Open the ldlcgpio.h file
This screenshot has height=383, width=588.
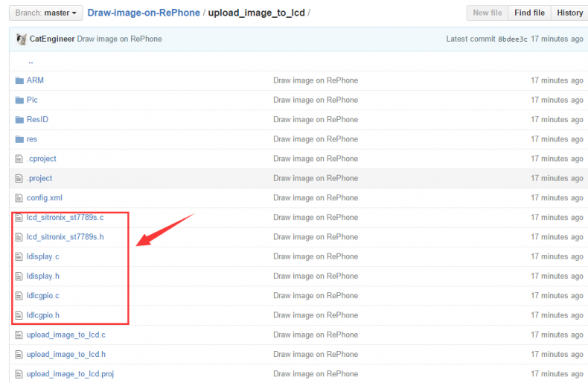pyautogui.click(x=42, y=315)
